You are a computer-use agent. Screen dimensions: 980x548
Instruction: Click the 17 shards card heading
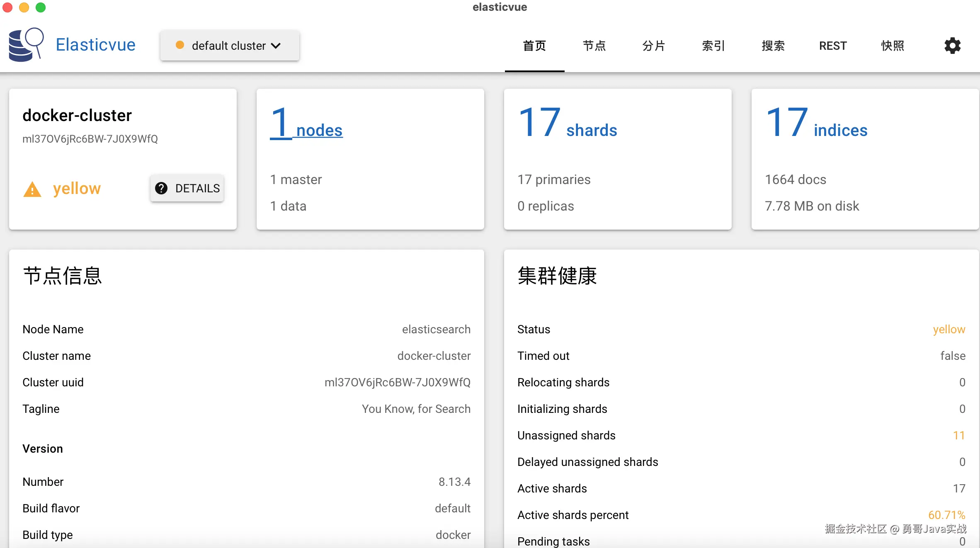pos(567,124)
